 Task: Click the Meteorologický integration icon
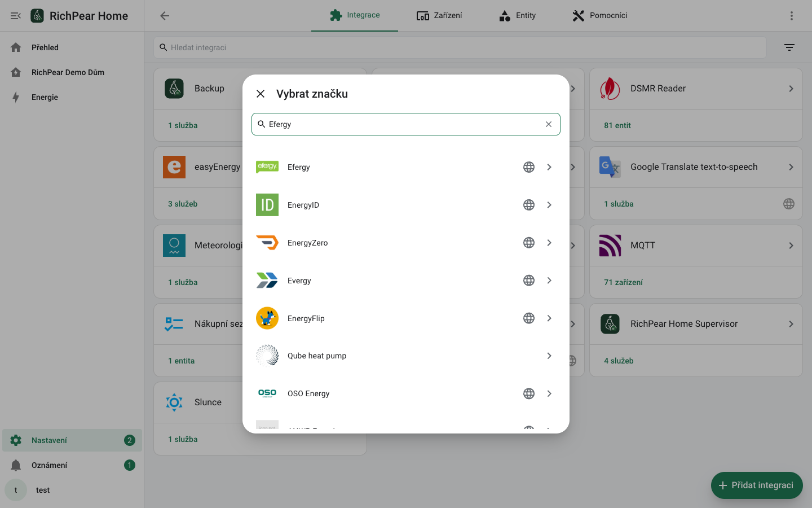click(x=174, y=246)
